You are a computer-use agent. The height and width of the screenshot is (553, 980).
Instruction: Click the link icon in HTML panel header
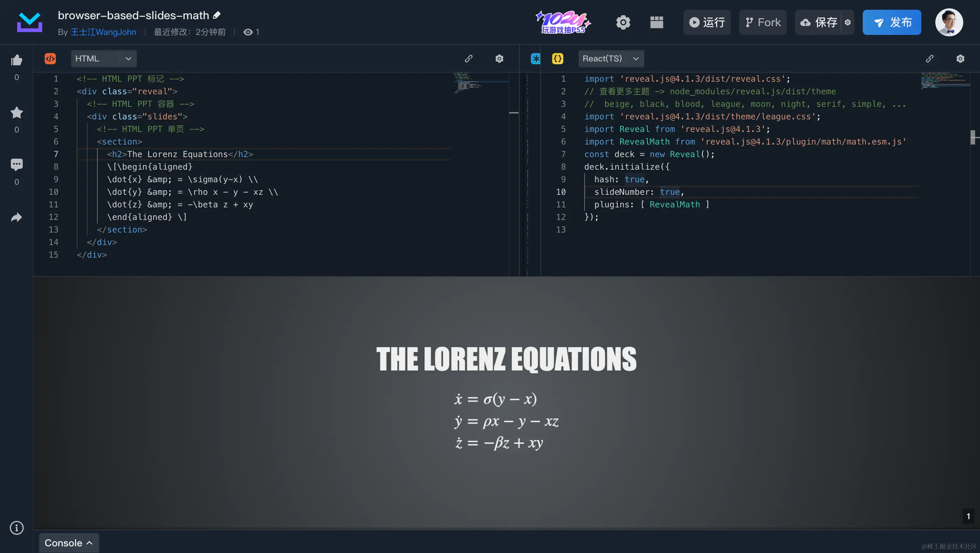[469, 59]
